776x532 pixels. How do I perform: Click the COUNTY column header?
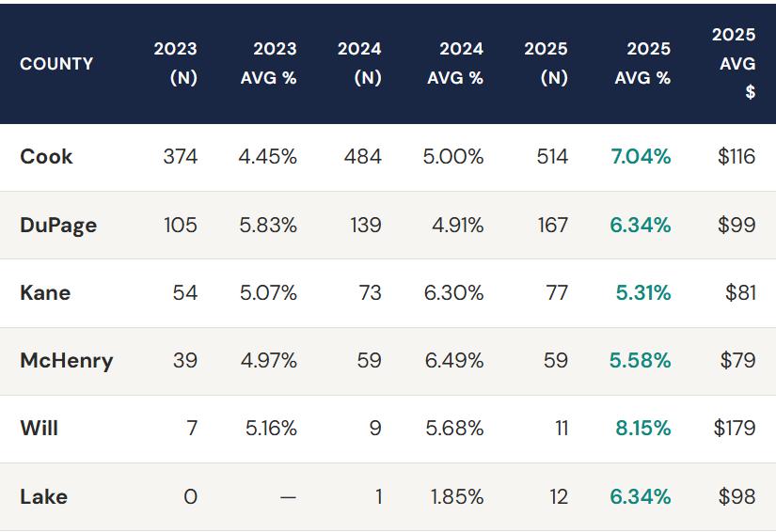(56, 64)
